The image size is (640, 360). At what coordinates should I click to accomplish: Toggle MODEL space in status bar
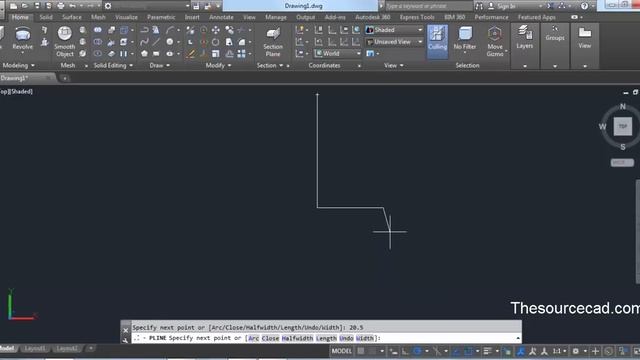[x=341, y=351]
